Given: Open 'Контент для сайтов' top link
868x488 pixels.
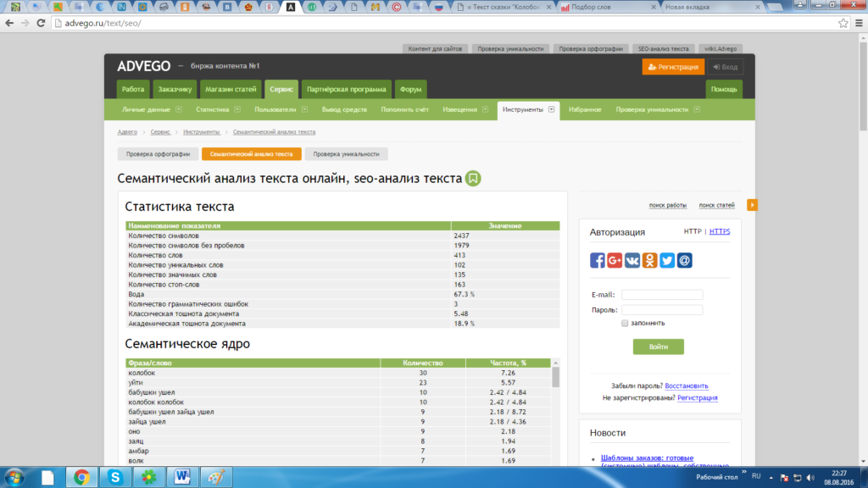Looking at the screenshot, I should pyautogui.click(x=435, y=48).
